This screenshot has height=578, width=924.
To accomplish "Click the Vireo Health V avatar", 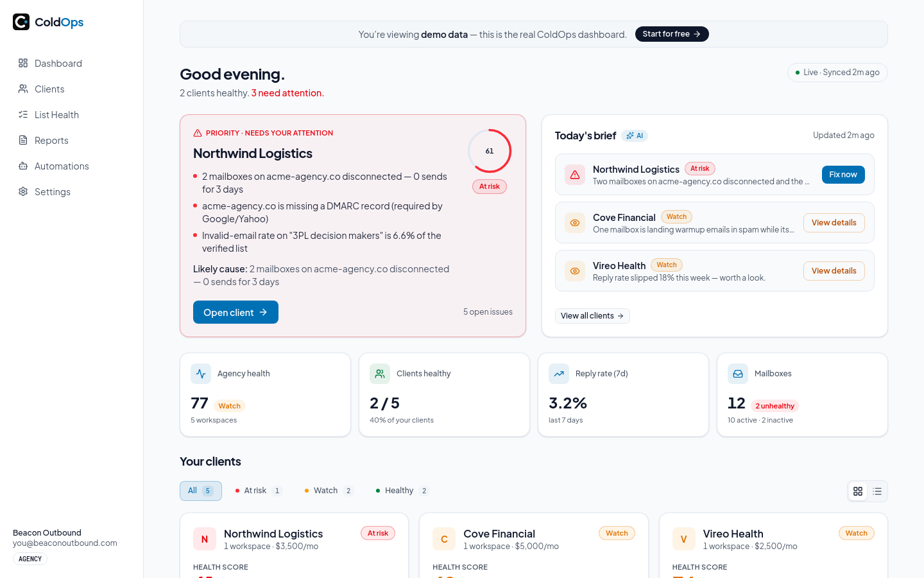I will tap(684, 539).
